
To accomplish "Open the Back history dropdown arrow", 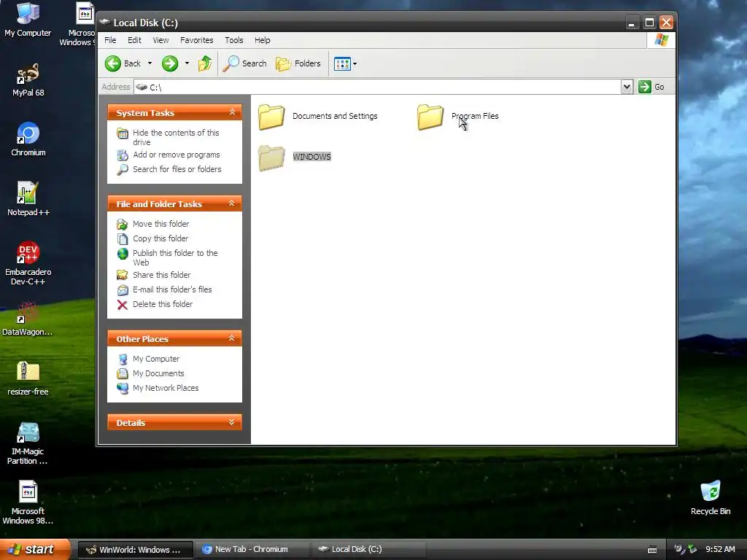I will coord(150,63).
